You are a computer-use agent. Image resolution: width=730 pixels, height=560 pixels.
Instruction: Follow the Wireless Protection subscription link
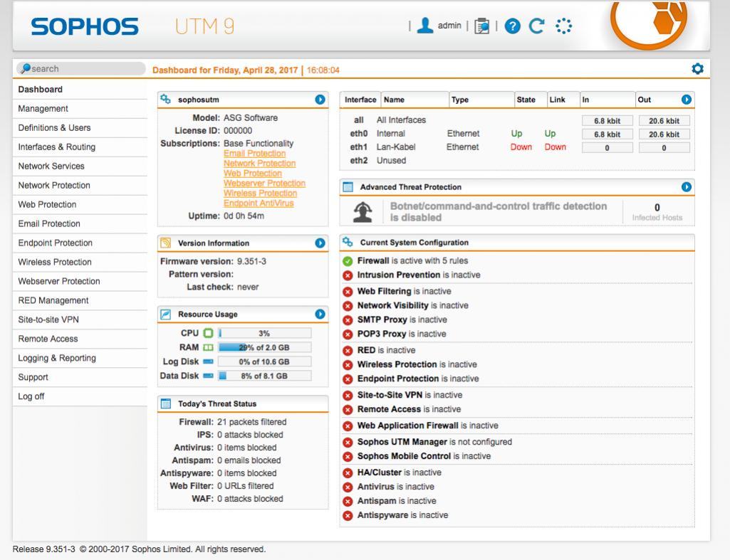tap(260, 193)
